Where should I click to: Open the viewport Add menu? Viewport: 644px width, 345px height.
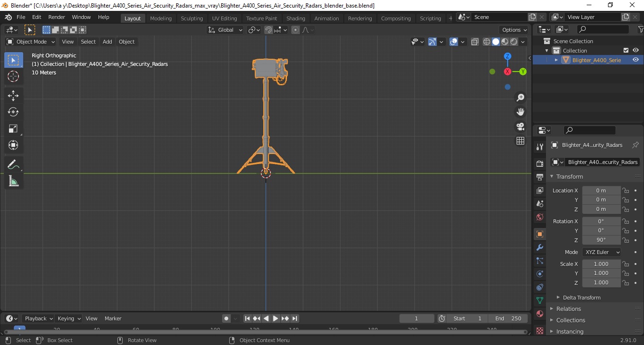(107, 42)
